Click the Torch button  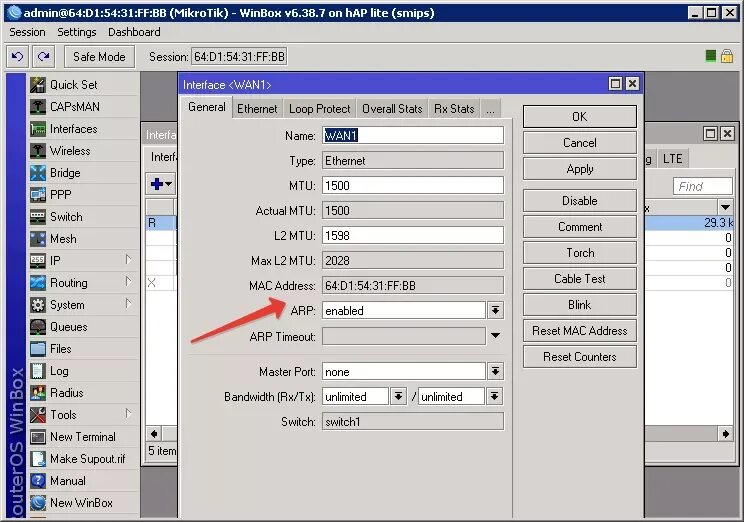click(580, 253)
